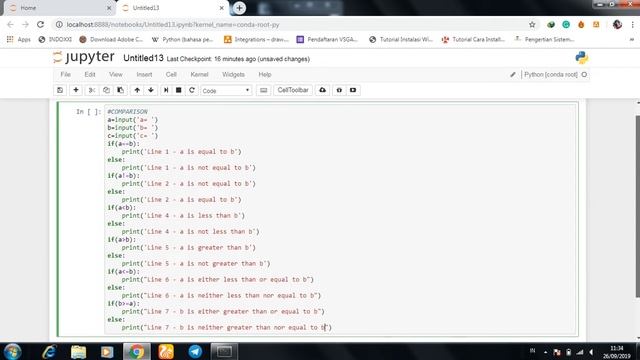The width and height of the screenshot is (640, 360).
Task: Move the selected cell down with the arrow icon
Action: coord(151,90)
